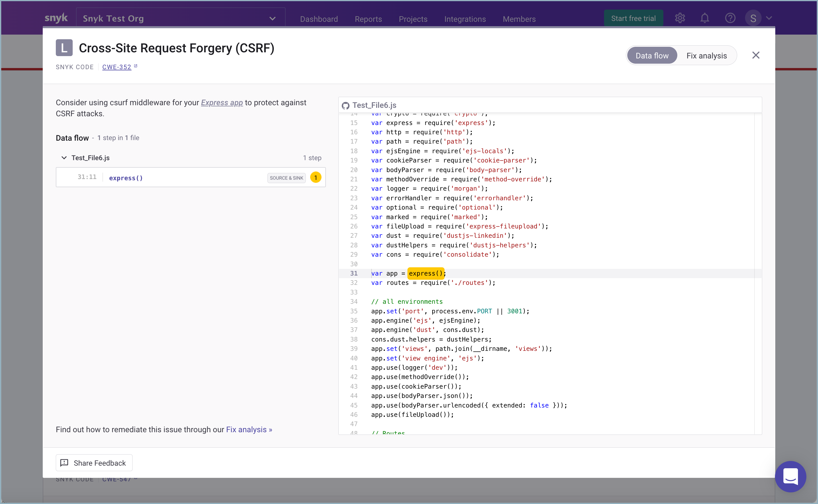Screen dimensions: 818x504
Task: Go to Members
Action: [x=519, y=19]
